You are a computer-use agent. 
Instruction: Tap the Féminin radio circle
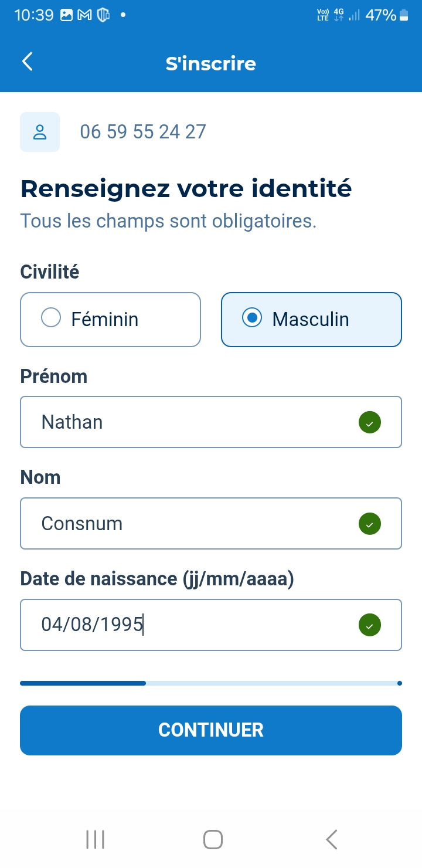51,318
